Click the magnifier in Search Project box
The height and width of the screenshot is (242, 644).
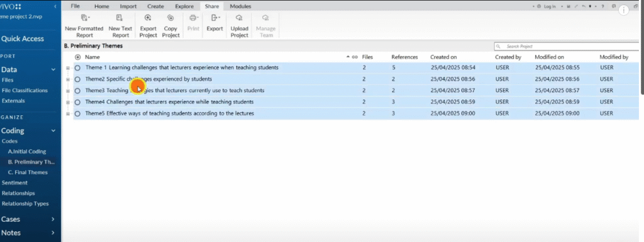[x=499, y=47]
